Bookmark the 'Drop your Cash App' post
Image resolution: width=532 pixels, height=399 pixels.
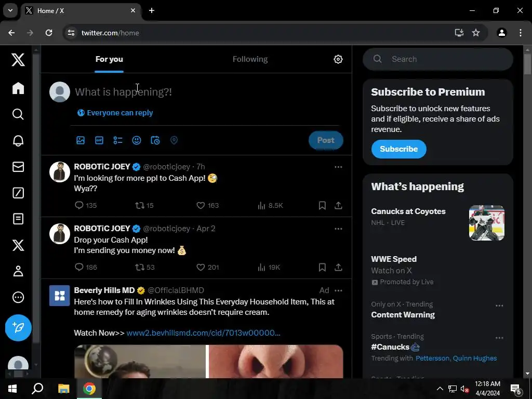pos(322,268)
